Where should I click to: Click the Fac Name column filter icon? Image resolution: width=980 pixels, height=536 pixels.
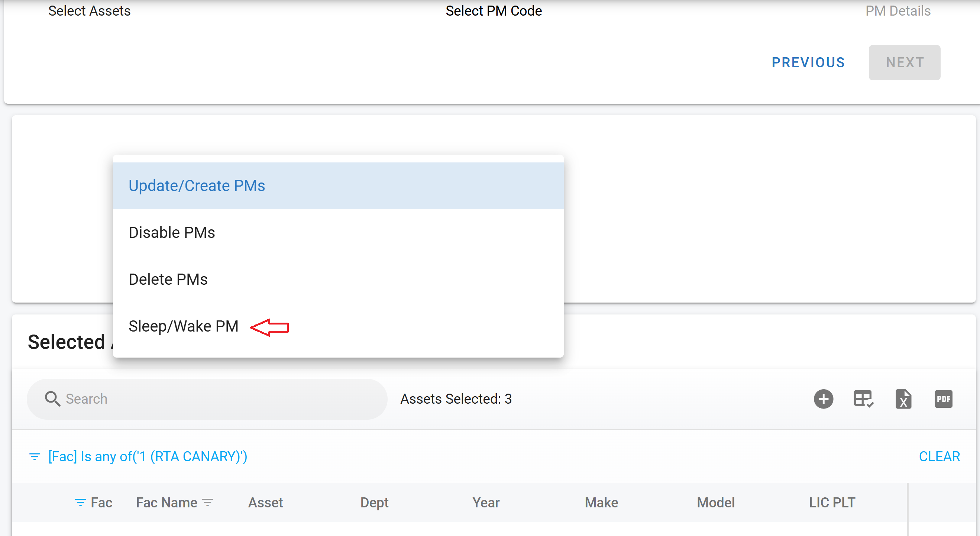pos(208,503)
